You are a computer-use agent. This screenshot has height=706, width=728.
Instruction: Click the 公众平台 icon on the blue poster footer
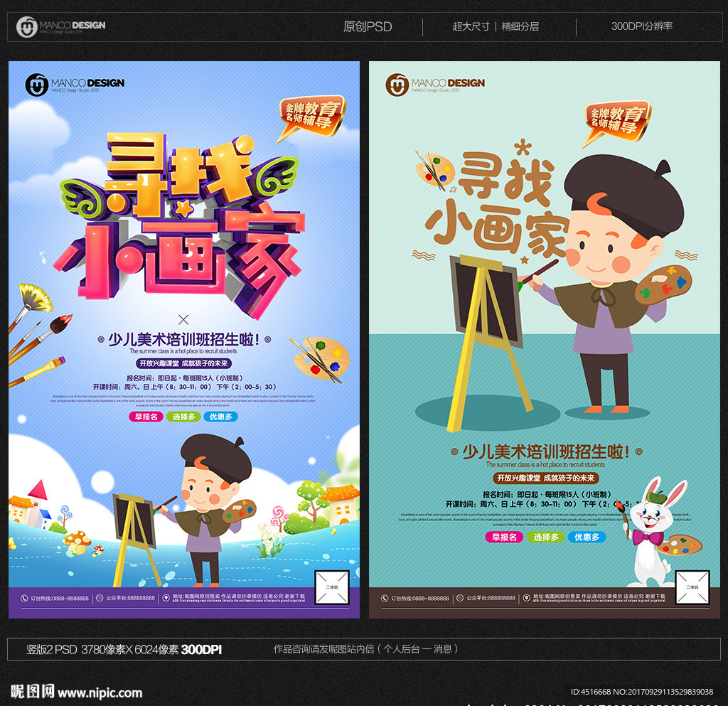point(100,599)
